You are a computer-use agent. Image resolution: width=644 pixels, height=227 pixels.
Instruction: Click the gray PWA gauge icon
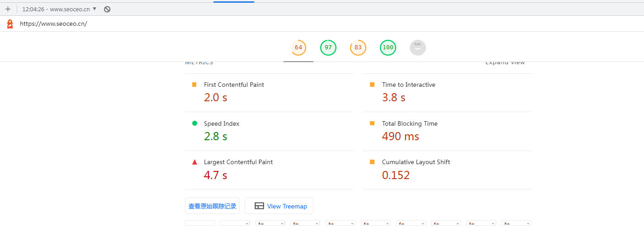tap(418, 47)
